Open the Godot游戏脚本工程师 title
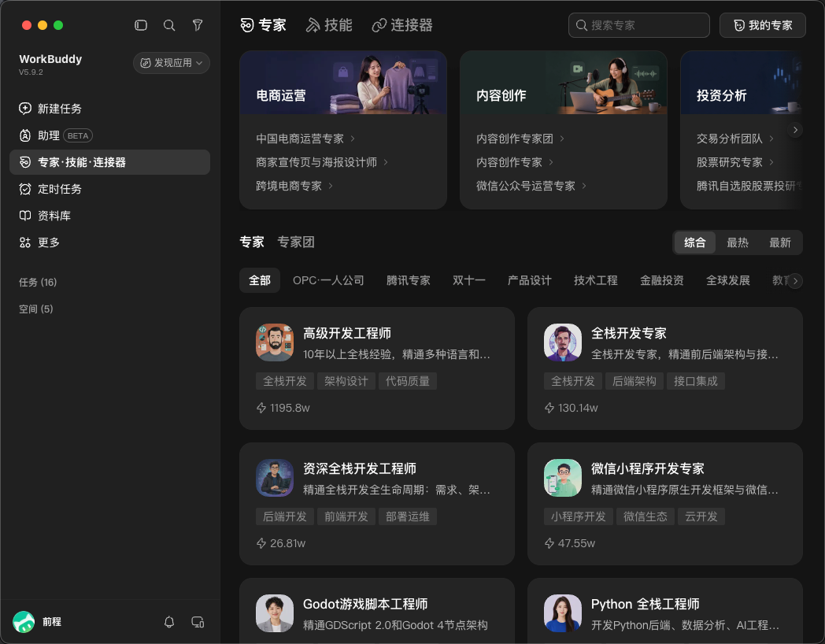The width and height of the screenshot is (825, 644). click(365, 604)
